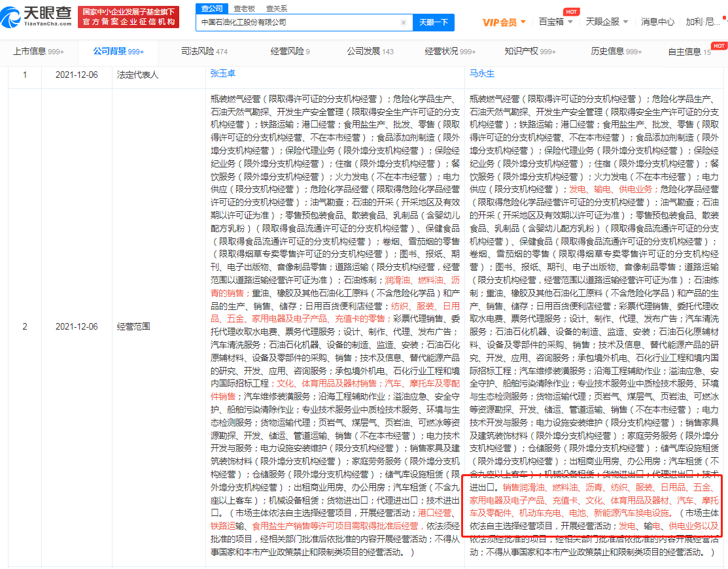This screenshot has width=728, height=569.
Task: Click row number 2 cell
Action: coord(25,327)
